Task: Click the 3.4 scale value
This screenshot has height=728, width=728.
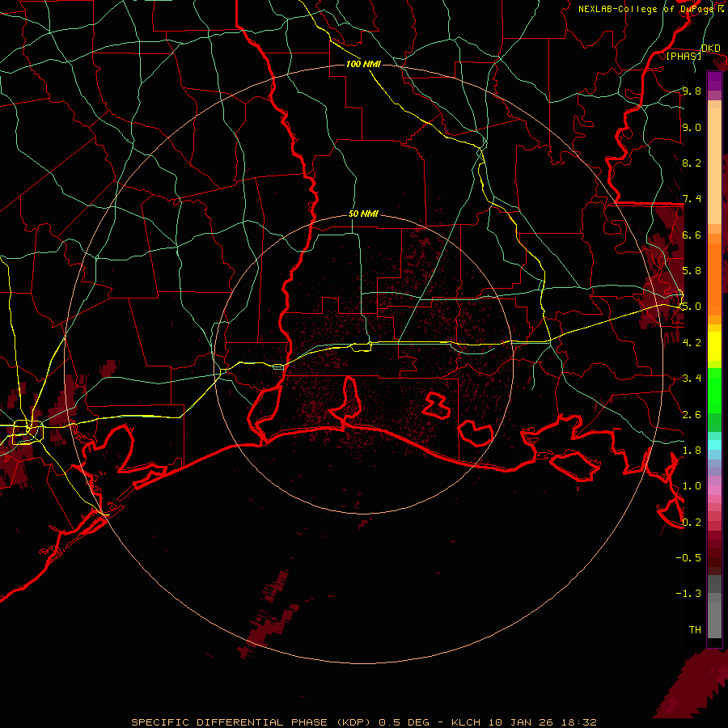Action: [x=692, y=378]
